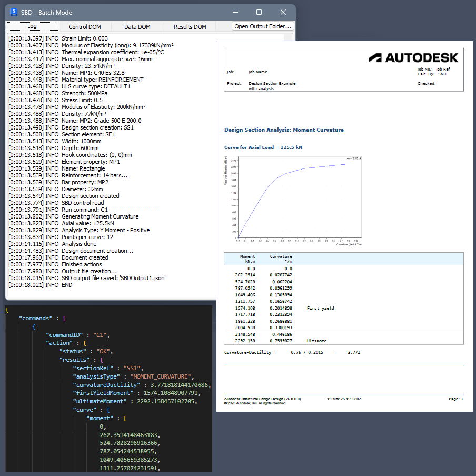Click log line 'Analysis done'
Image resolution: width=476 pixels, height=476 pixels.
(53, 244)
